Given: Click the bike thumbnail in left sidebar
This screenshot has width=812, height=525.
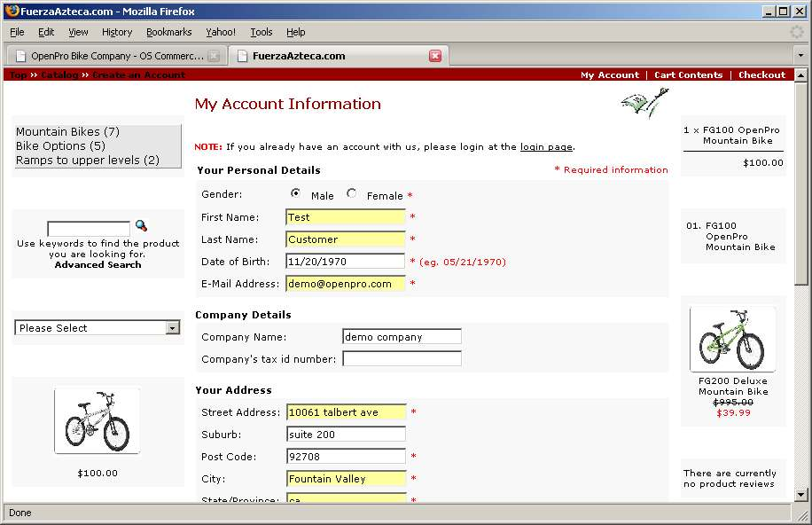Looking at the screenshot, I should pos(98,421).
